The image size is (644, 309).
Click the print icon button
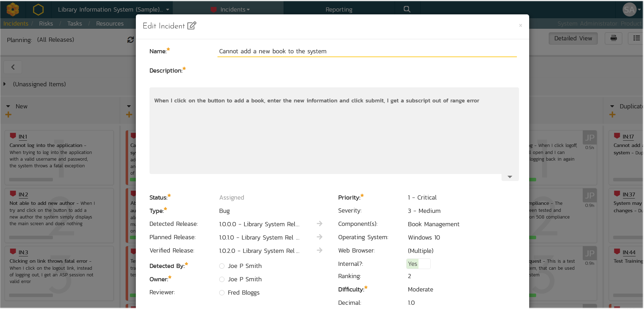614,38
